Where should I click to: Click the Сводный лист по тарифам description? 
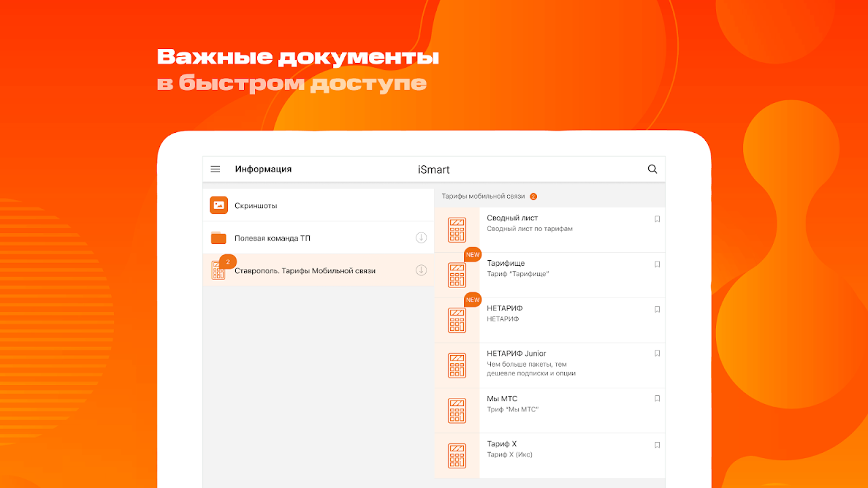click(530, 229)
